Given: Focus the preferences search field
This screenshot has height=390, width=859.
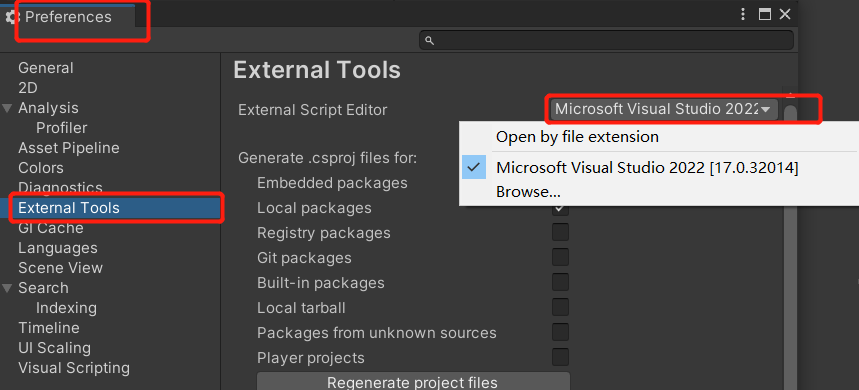Looking at the screenshot, I should 606,40.
